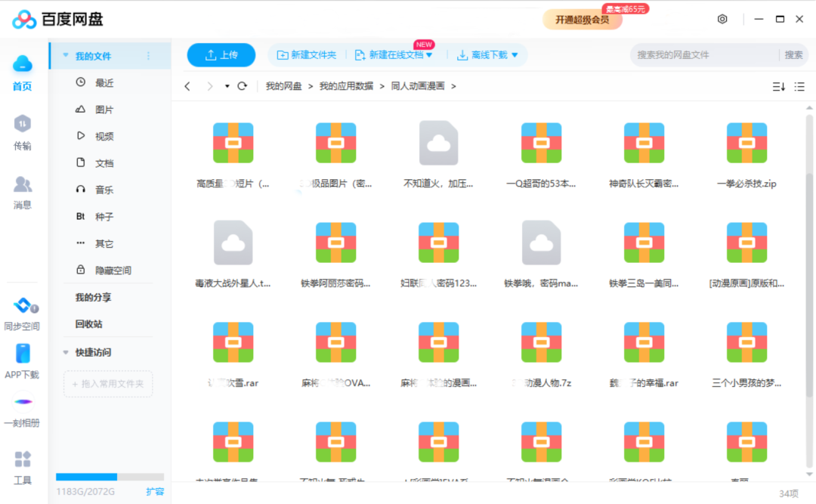Click the 同人动画漫画 breadcrumb
Image resolution: width=816 pixels, height=504 pixels.
coord(418,86)
